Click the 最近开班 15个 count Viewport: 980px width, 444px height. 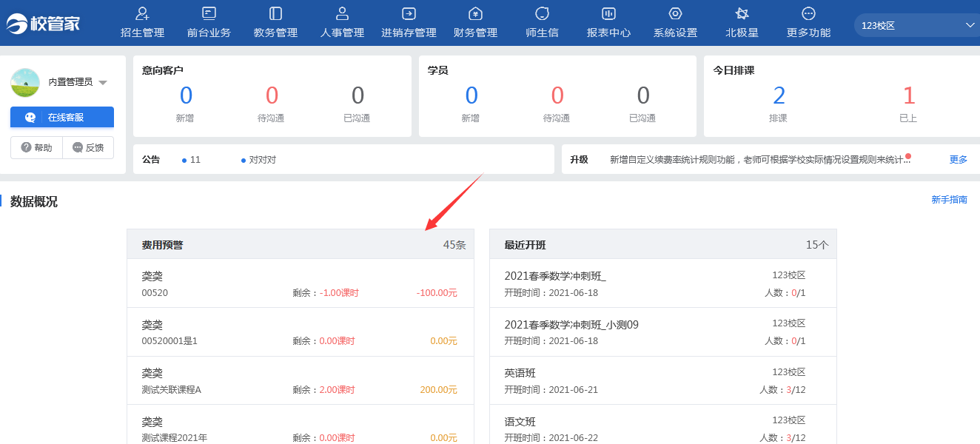tap(817, 244)
